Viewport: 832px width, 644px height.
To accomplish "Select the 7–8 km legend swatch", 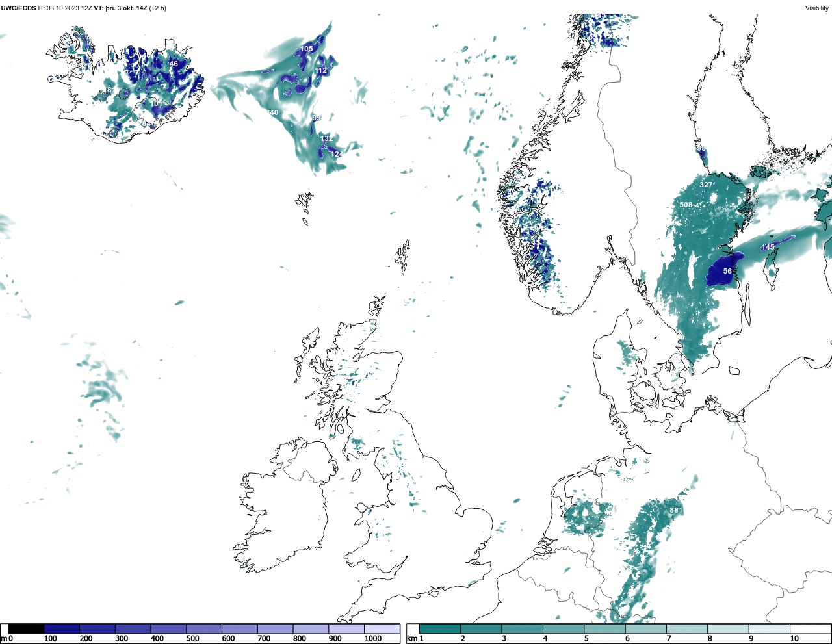I will (687, 629).
